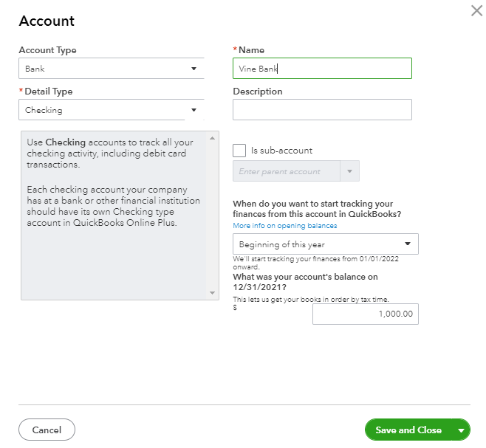Click the Is sub-account label text
Screen dimensions: 486x448
point(281,151)
